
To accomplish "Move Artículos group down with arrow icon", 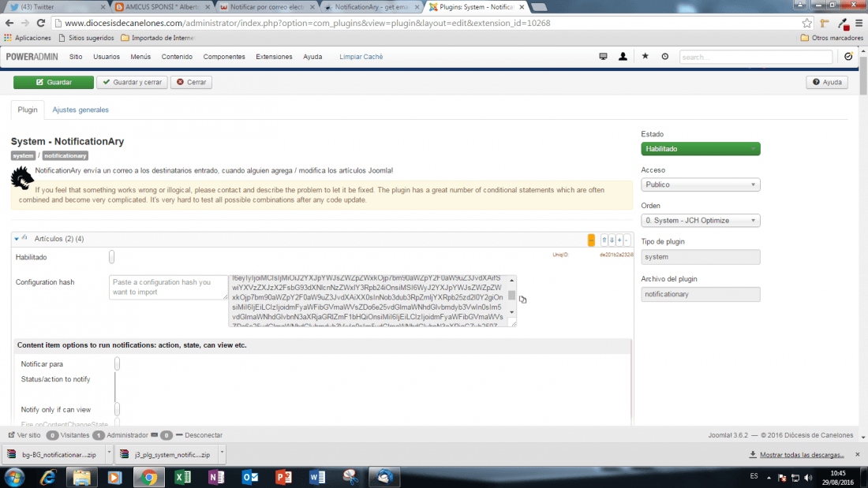I will pyautogui.click(x=612, y=240).
